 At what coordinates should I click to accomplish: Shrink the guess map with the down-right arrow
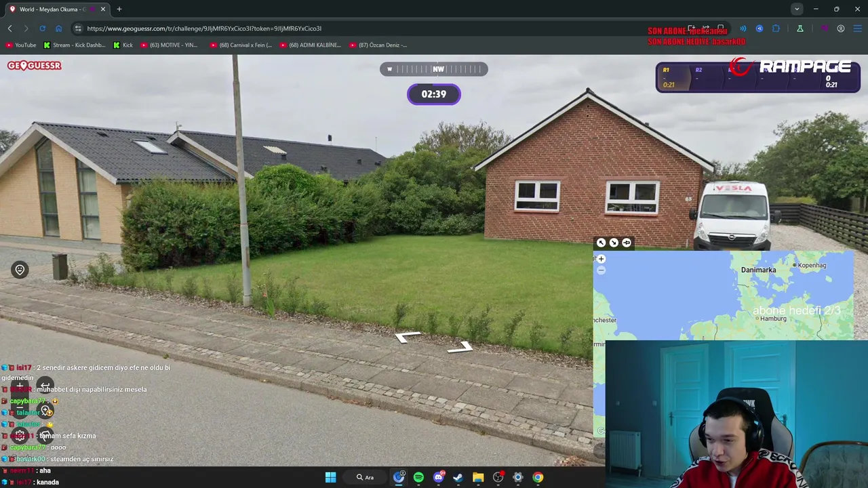coord(614,243)
